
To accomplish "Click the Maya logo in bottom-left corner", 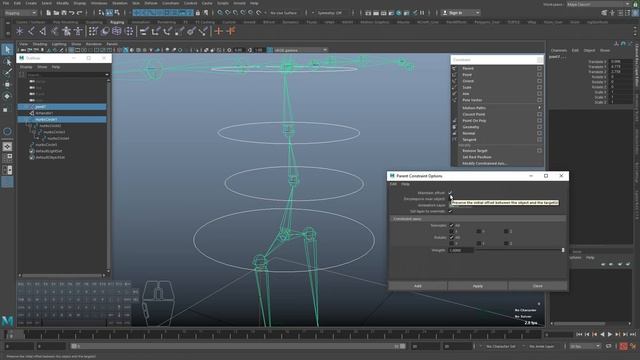I will (x=7, y=321).
